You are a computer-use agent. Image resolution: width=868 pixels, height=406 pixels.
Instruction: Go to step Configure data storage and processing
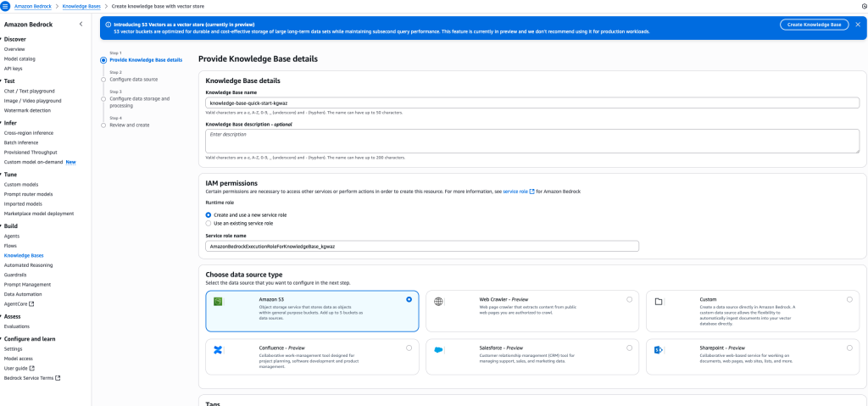coord(140,102)
